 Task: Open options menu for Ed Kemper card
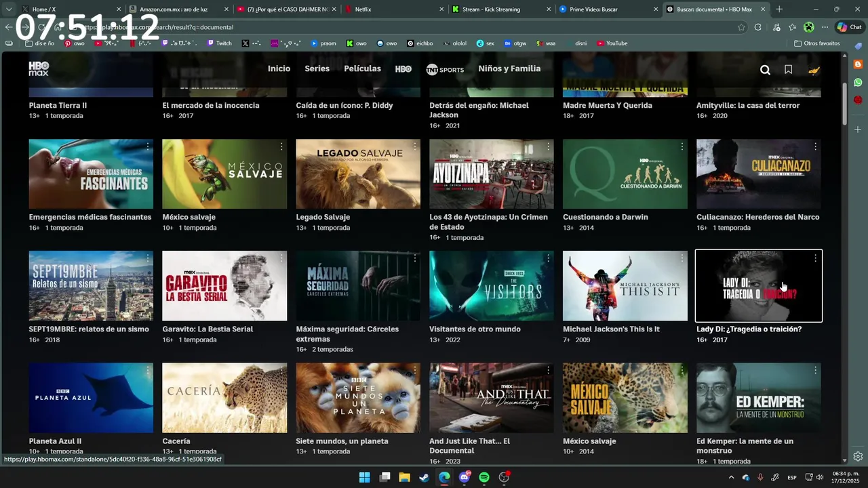point(815,370)
